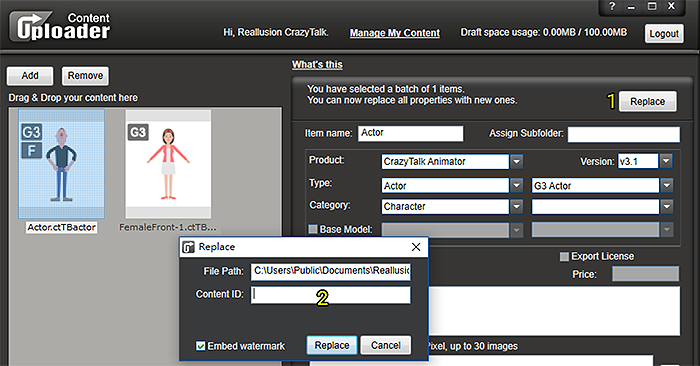Close the Content Uploader window
The height and width of the screenshot is (366, 700).
pos(671,6)
